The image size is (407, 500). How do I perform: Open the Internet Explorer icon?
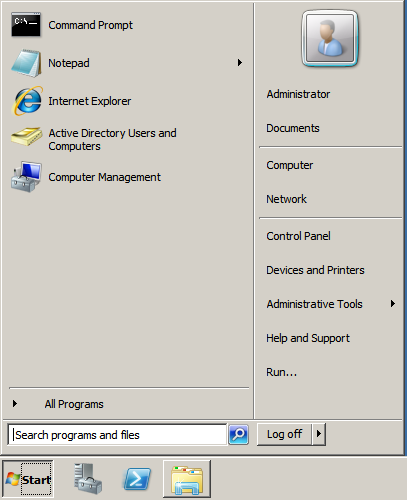click(x=27, y=101)
